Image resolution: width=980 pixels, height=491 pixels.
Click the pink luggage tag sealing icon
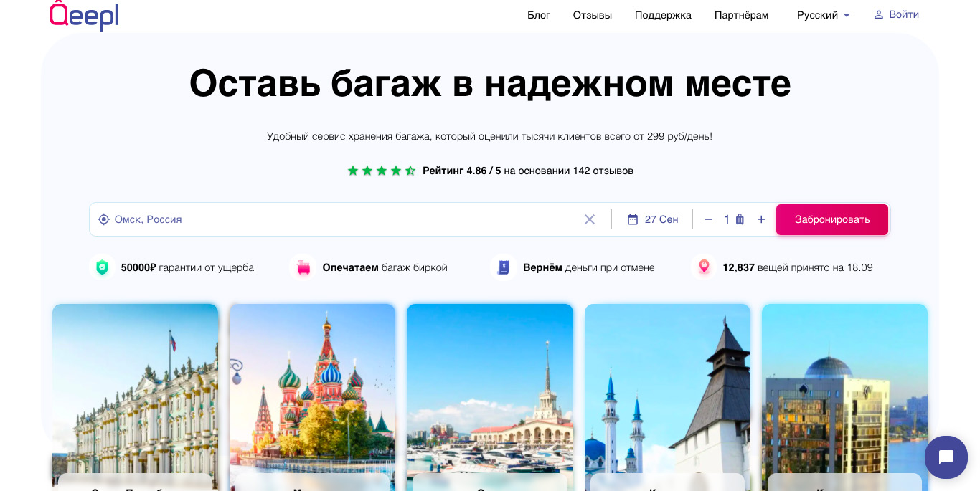303,267
